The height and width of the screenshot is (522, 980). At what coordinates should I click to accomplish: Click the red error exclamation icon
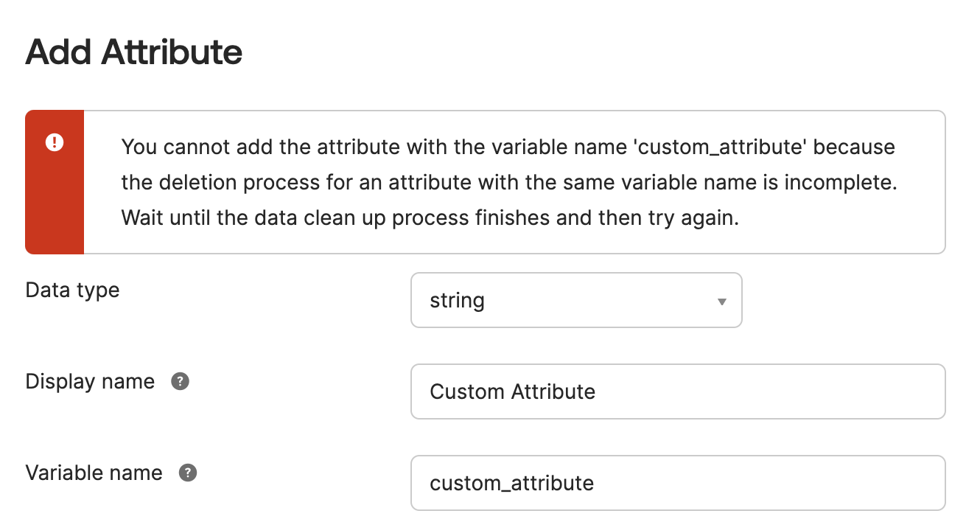point(55,142)
